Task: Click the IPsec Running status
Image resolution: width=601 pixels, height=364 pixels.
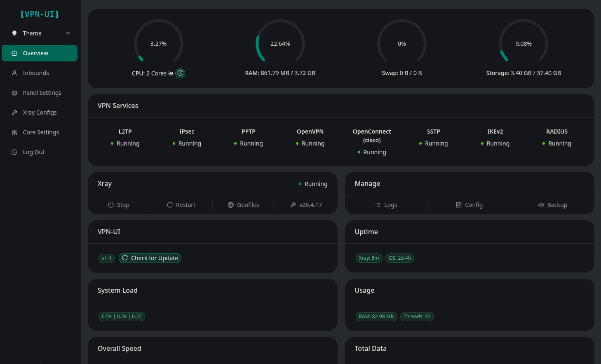Action: click(187, 143)
